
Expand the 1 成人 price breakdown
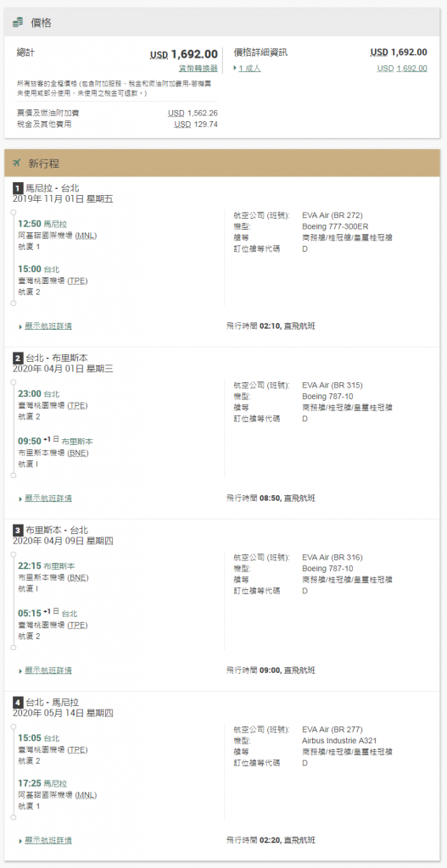pyautogui.click(x=247, y=68)
